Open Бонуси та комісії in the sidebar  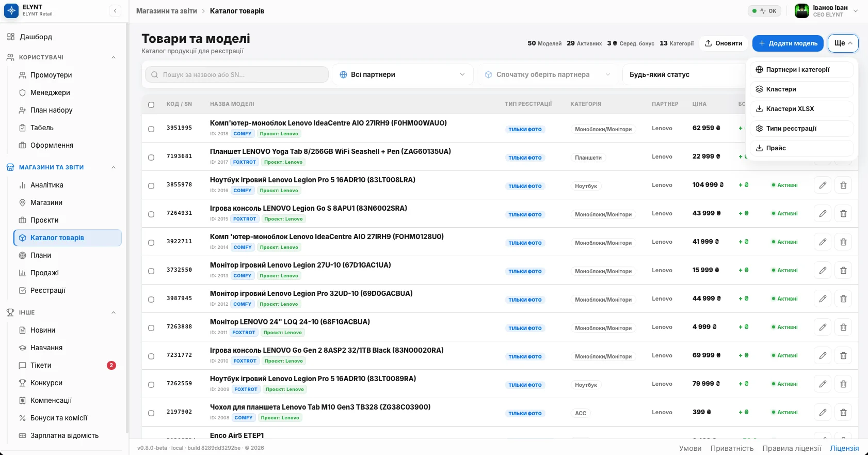(x=67, y=418)
